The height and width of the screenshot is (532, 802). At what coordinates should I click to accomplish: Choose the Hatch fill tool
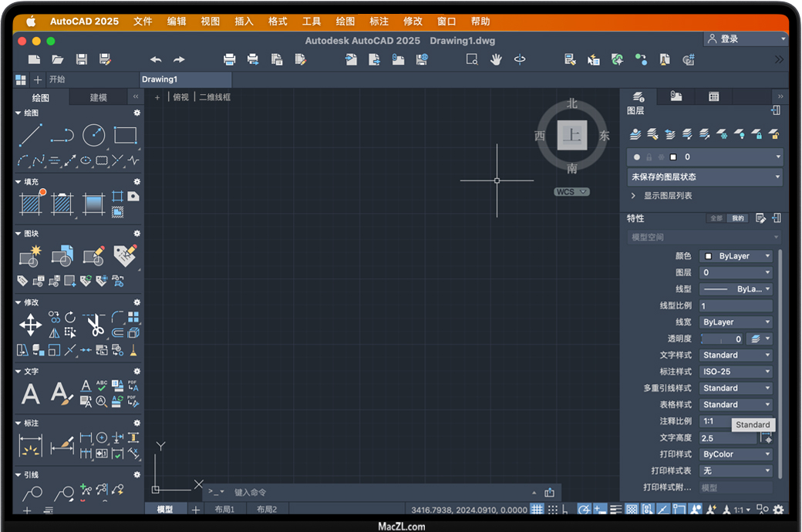31,204
